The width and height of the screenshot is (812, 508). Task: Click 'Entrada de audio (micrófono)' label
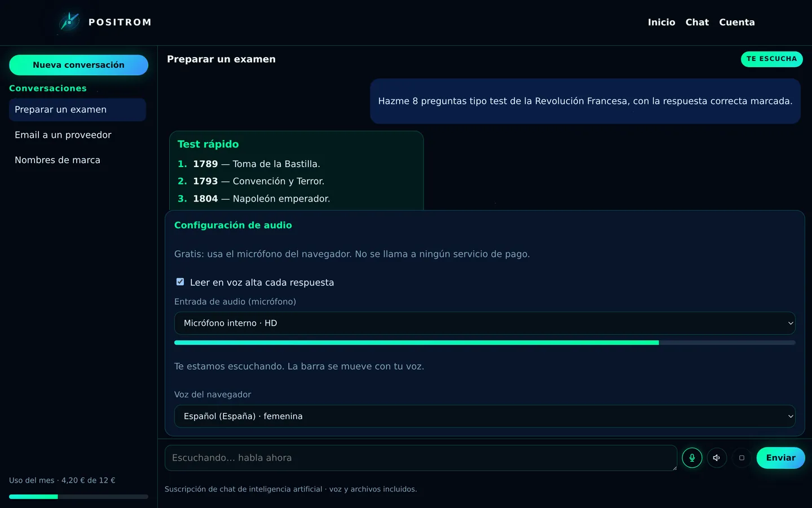point(235,301)
